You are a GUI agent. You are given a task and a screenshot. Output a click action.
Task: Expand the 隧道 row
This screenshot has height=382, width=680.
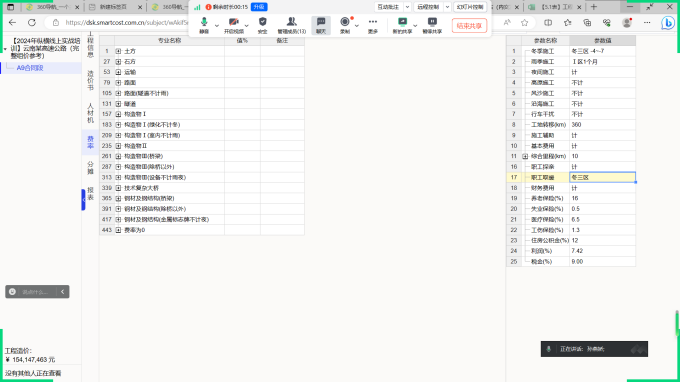click(x=118, y=104)
